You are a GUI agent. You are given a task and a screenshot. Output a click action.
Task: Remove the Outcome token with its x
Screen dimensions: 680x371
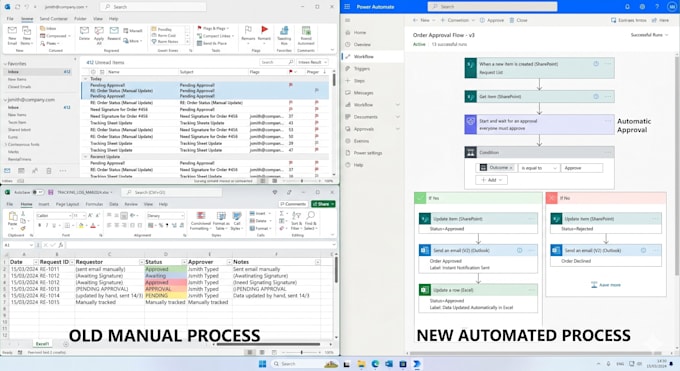click(511, 168)
